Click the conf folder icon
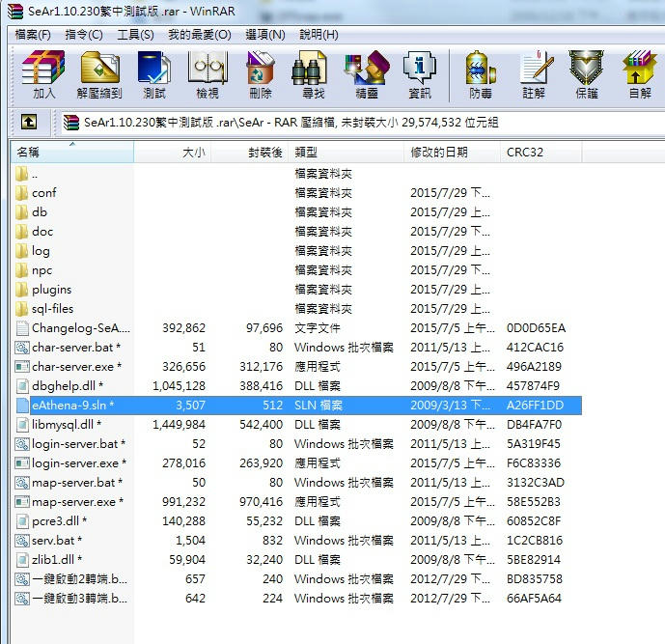The height and width of the screenshot is (644, 665). click(x=21, y=193)
